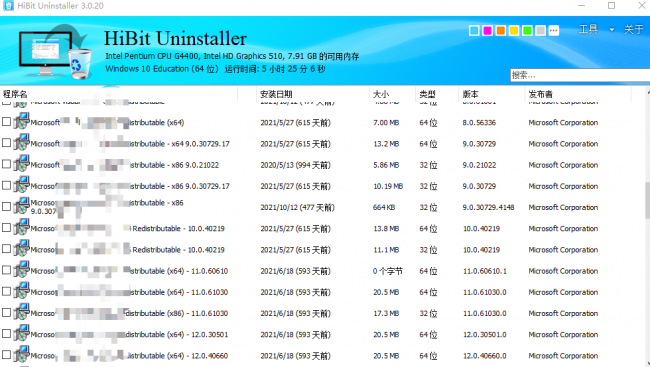Click size value 17.3 MB
The image size is (650, 367).
click(386, 314)
